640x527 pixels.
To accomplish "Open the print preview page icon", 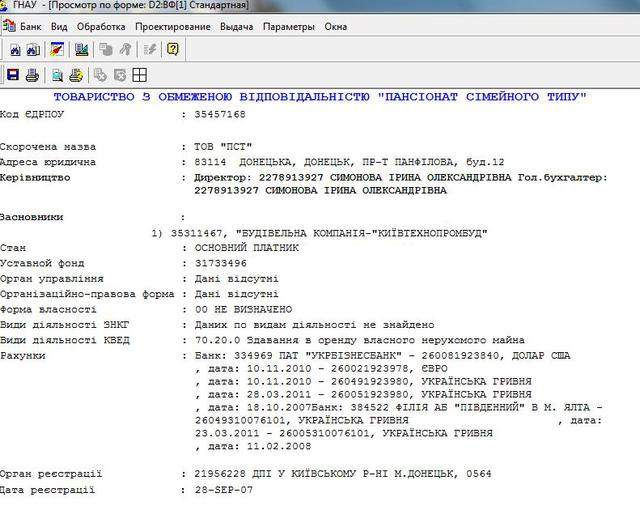I will tap(56, 74).
